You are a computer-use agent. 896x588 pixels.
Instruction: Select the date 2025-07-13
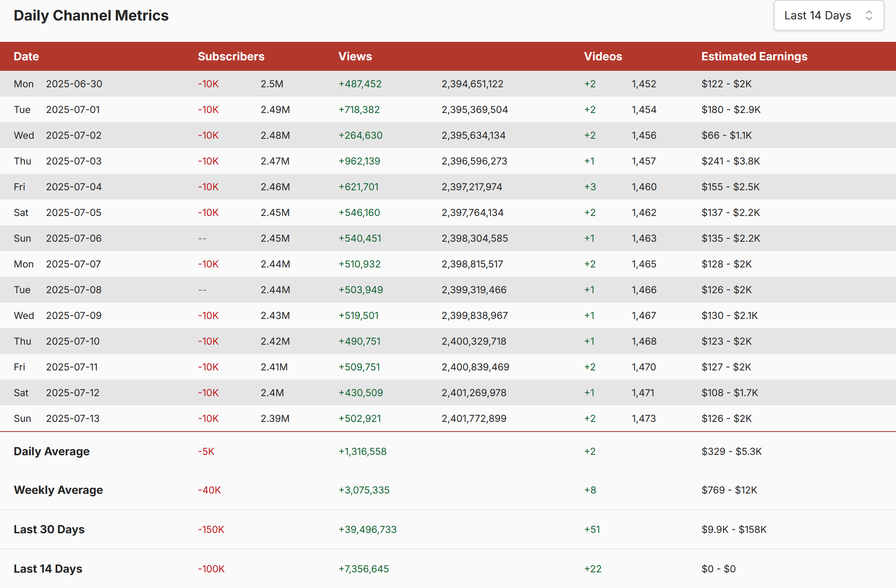point(72,418)
